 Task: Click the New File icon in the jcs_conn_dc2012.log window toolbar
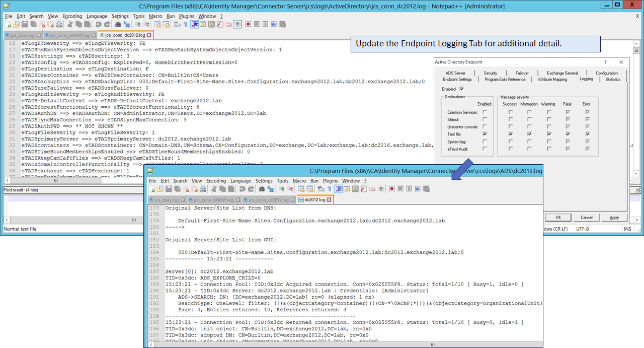click(8, 24)
